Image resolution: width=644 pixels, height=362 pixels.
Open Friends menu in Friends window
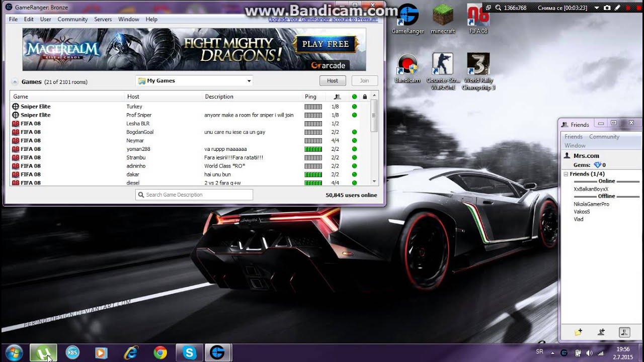pyautogui.click(x=574, y=137)
